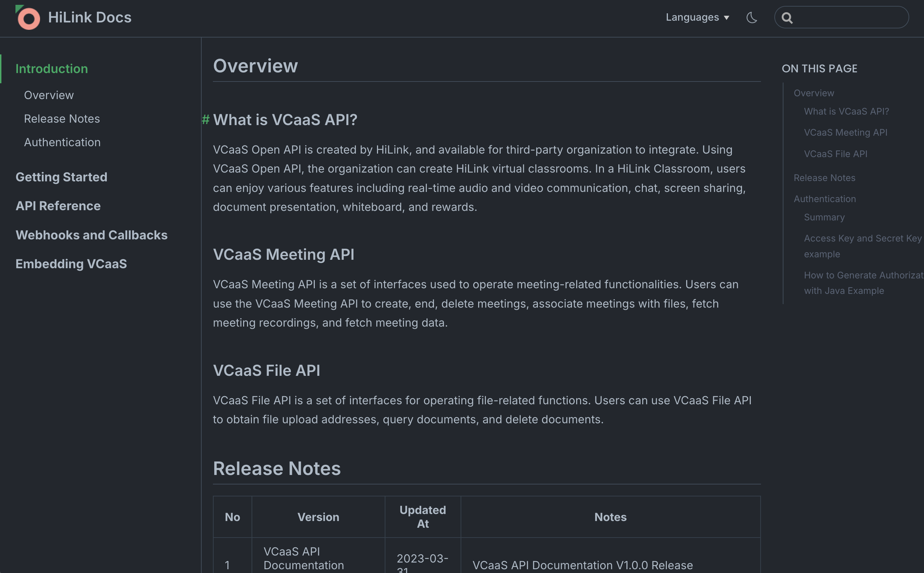The width and height of the screenshot is (924, 573).
Task: Click the HiLink Docs title
Action: [x=90, y=17]
